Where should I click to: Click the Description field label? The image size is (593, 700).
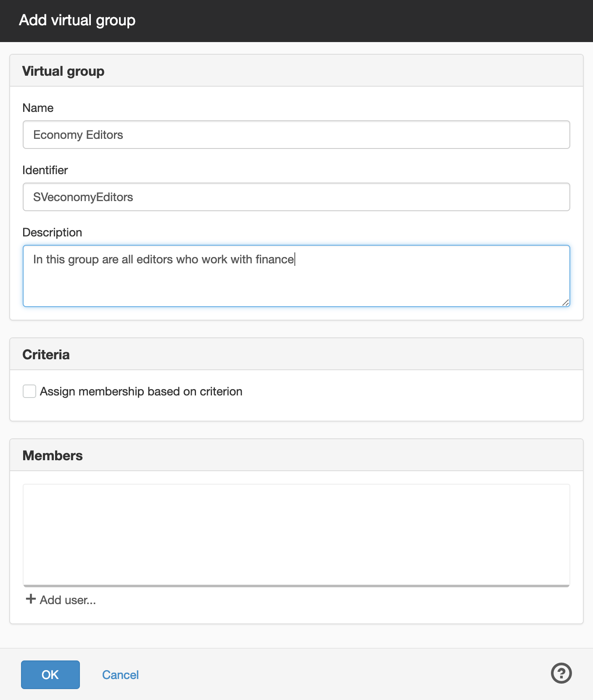pos(52,232)
